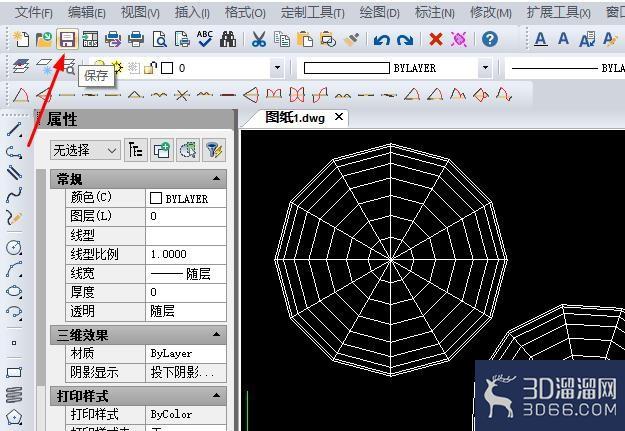Select the Arc draw tool
This screenshot has height=431, width=625.
14,269
